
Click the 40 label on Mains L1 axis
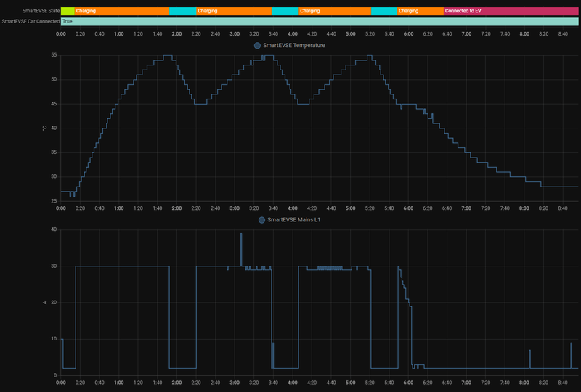click(54, 229)
